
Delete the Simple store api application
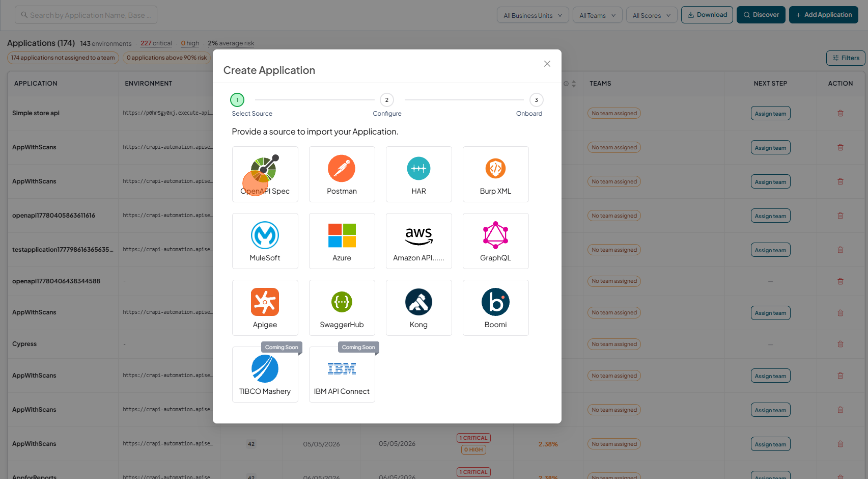coord(841,113)
